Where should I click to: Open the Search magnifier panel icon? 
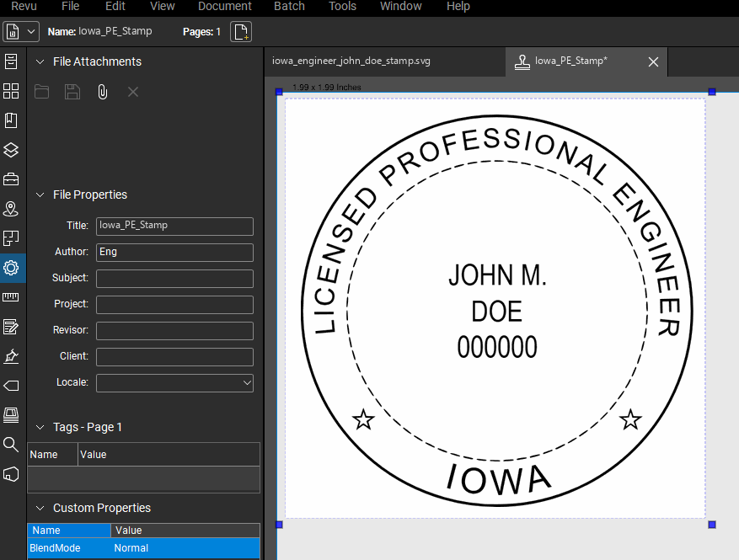tap(11, 444)
